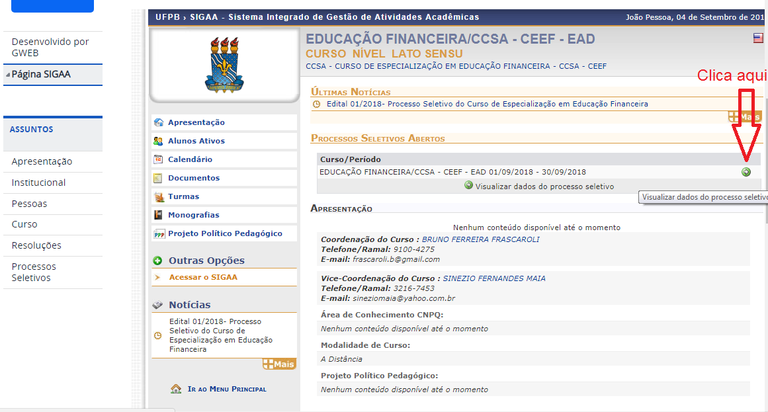Click the ASSUNTOS sidebar heading

click(31, 129)
